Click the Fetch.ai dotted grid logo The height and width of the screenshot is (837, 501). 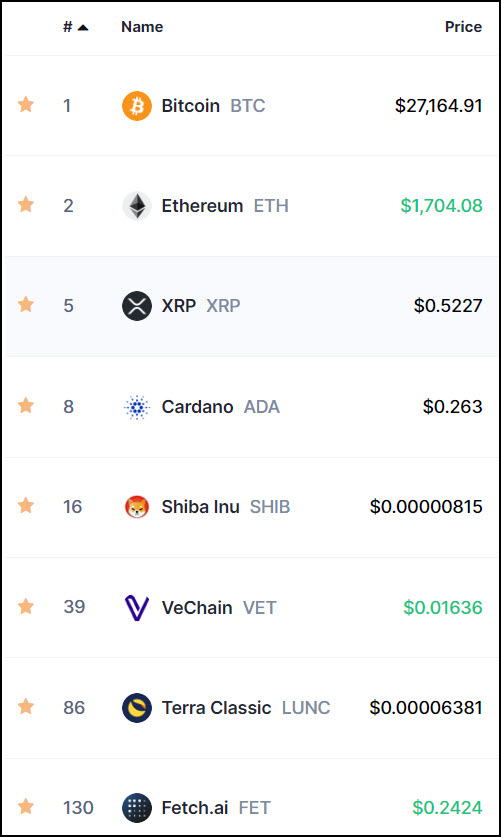(x=137, y=808)
